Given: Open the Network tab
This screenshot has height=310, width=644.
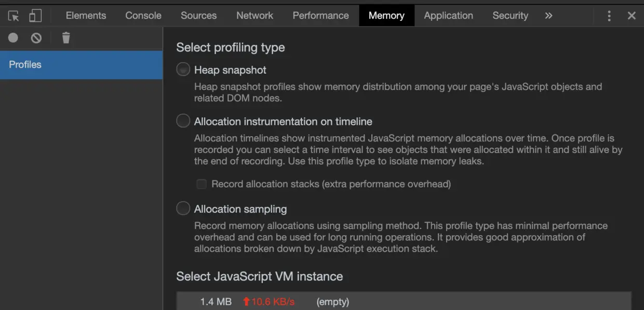Looking at the screenshot, I should point(254,16).
